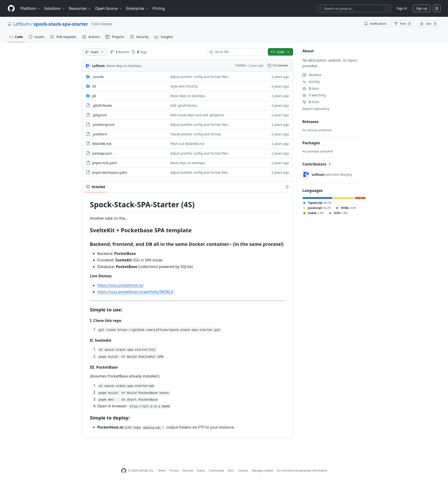
Task: Expand the green Code dropdown
Action: coord(280,52)
